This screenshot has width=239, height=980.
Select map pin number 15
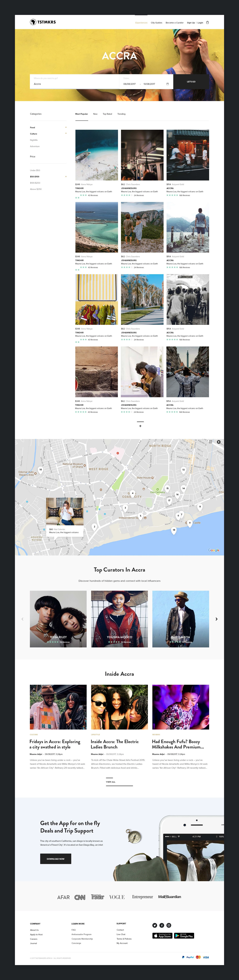pyautogui.click(x=167, y=489)
